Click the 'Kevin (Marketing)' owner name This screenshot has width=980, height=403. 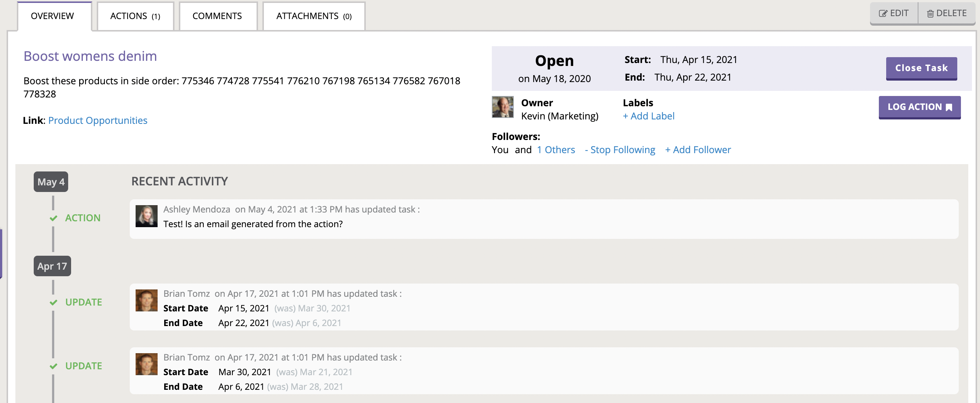click(x=560, y=116)
